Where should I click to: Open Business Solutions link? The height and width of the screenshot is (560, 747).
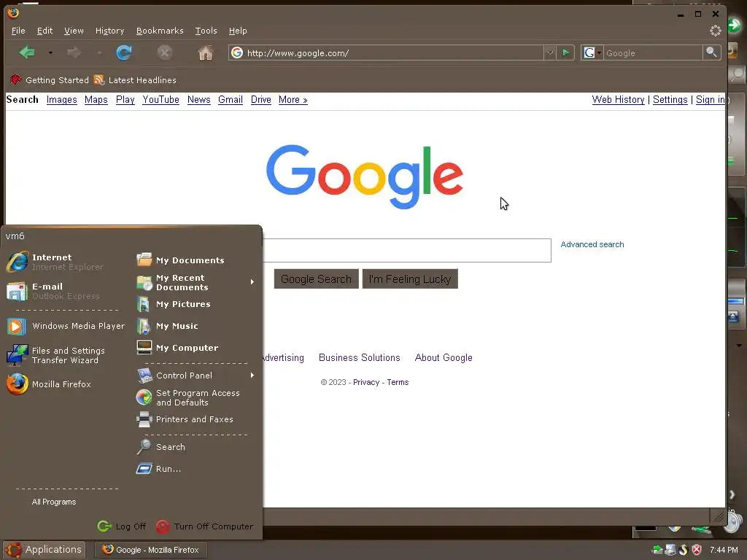[359, 357]
